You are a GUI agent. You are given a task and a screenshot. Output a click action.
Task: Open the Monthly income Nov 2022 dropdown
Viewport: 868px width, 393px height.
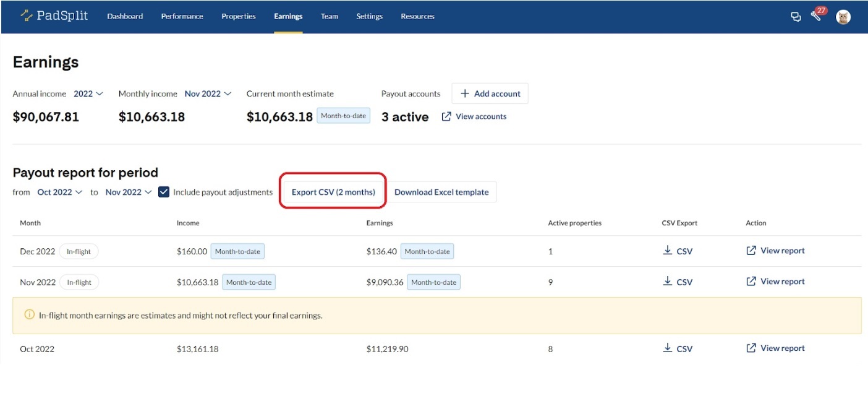208,94
